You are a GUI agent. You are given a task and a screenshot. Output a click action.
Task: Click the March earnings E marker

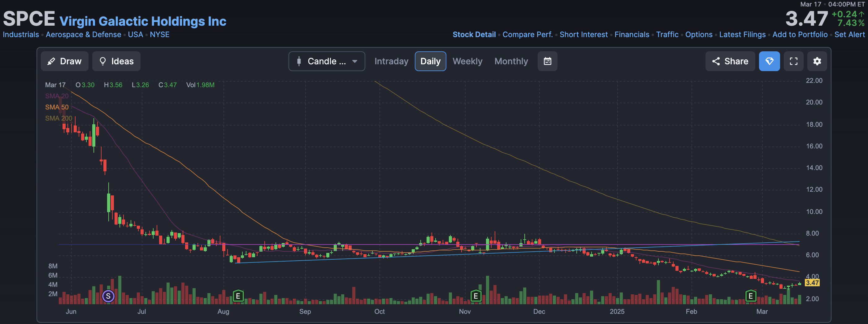750,296
